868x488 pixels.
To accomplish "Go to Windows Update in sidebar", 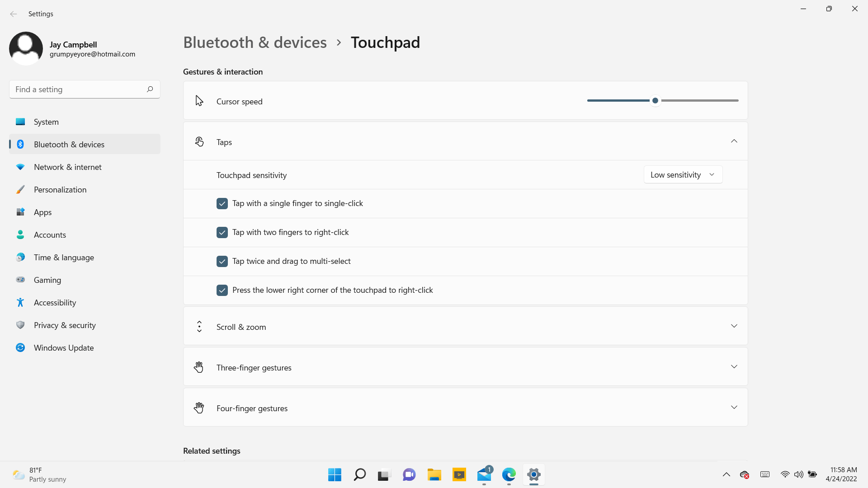I will point(64,348).
